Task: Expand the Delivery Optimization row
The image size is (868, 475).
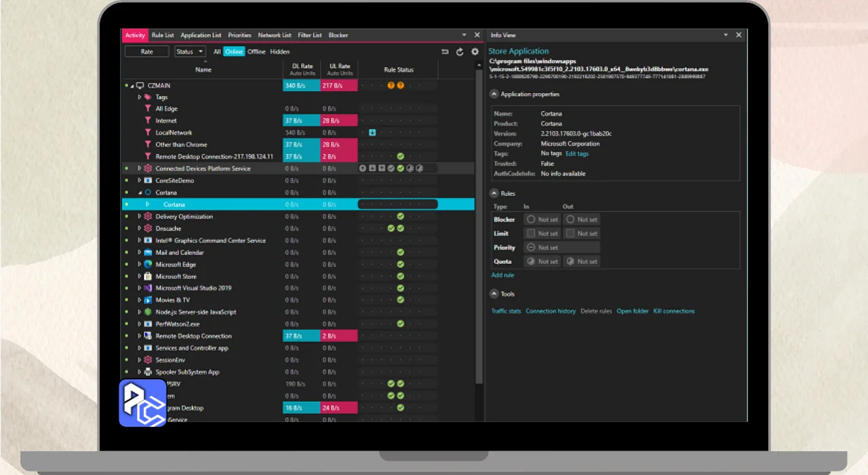Action: coord(140,216)
